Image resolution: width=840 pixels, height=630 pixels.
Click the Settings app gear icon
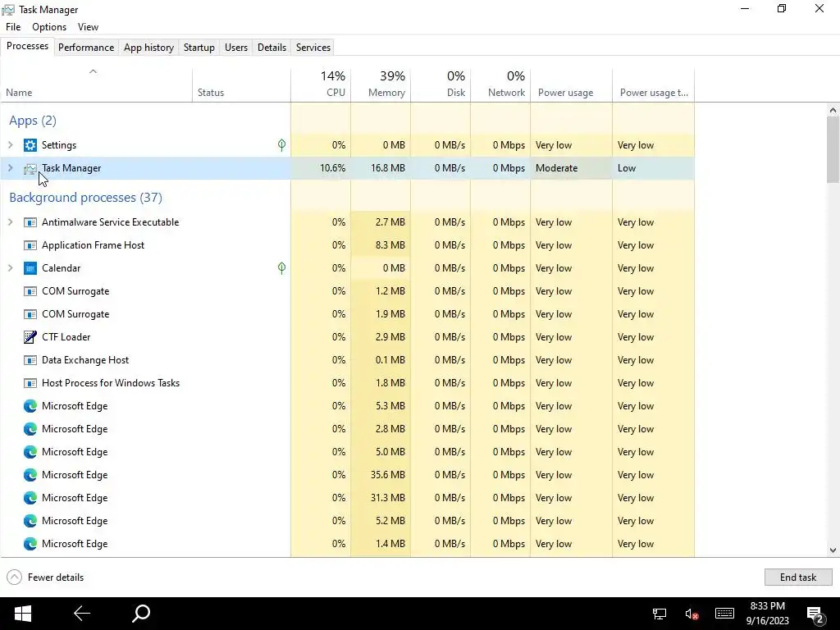coord(30,145)
